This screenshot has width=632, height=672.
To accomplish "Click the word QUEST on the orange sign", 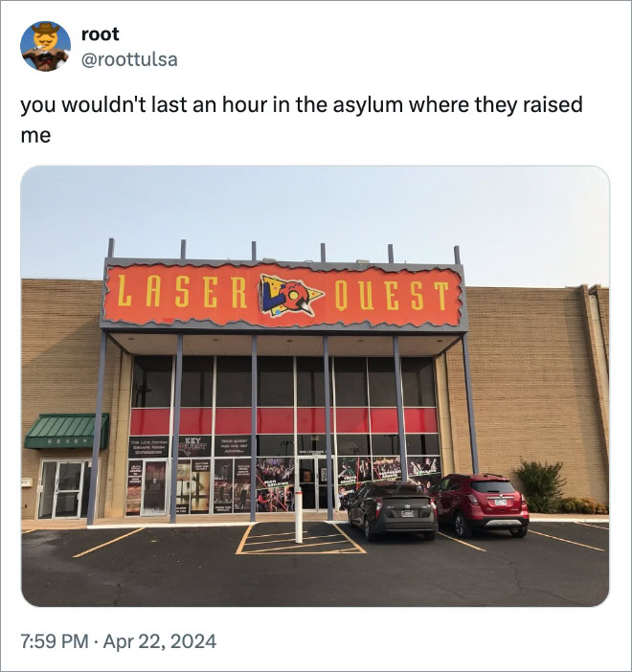I will [392, 296].
